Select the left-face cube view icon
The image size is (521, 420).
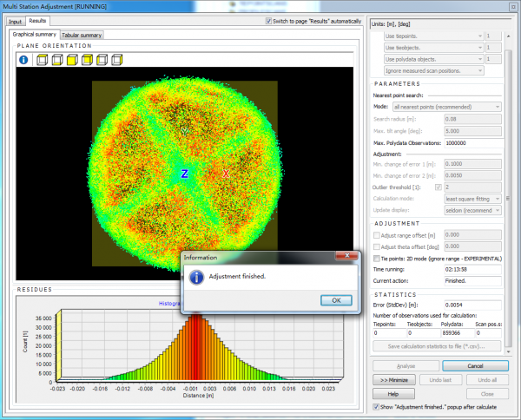pos(102,60)
